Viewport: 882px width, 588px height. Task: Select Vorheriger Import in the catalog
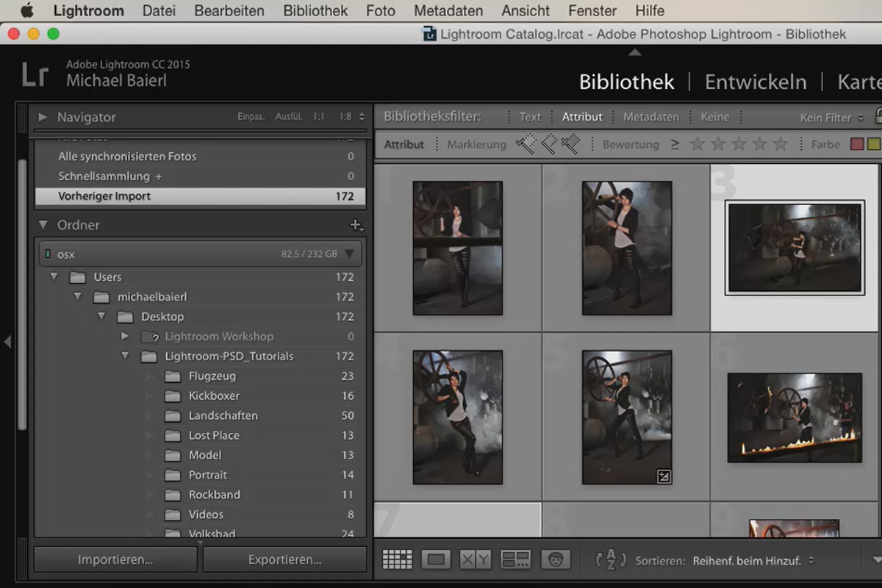pos(200,196)
